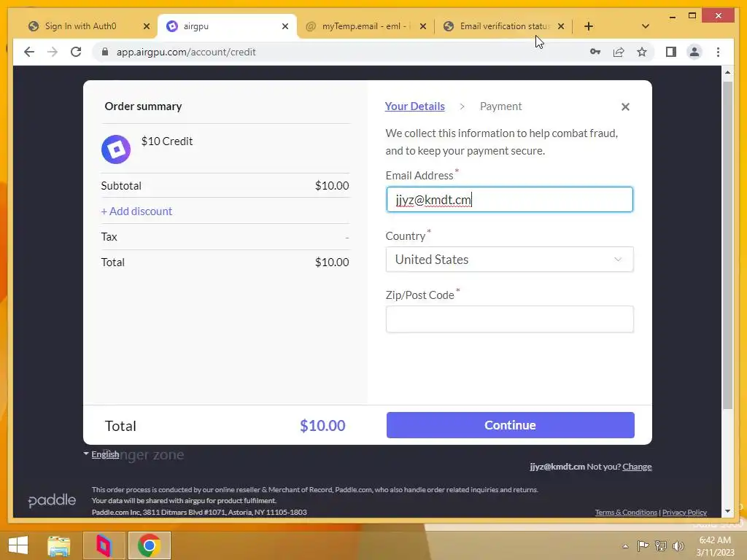The image size is (747, 560).
Task: Click the scrollbar up arrow
Action: pos(727,72)
